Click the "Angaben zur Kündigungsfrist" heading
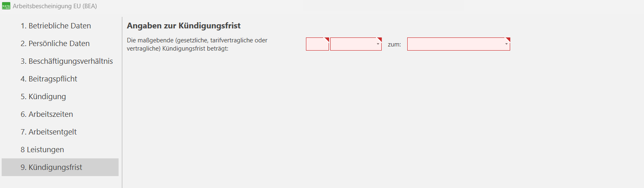The height and width of the screenshot is (188, 644). (184, 26)
